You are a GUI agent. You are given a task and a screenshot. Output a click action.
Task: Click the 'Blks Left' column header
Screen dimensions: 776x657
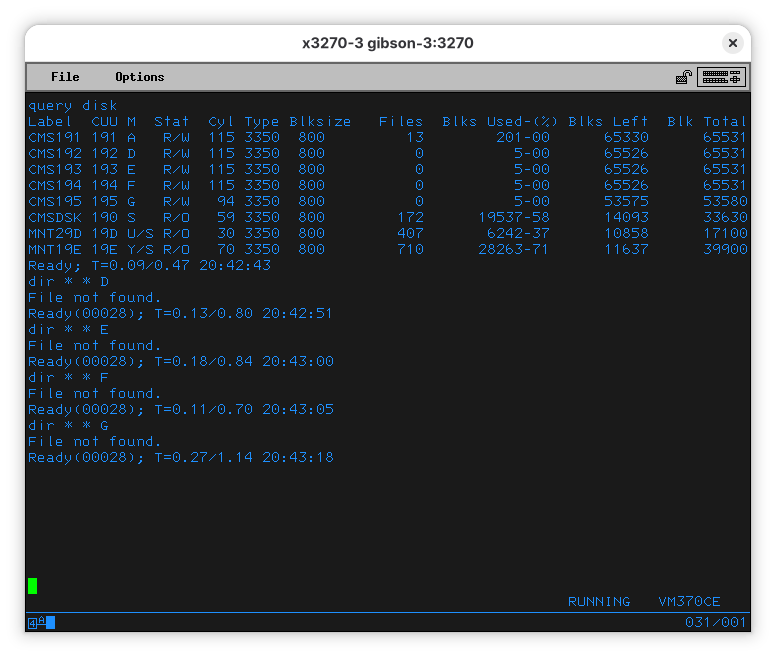click(608, 121)
